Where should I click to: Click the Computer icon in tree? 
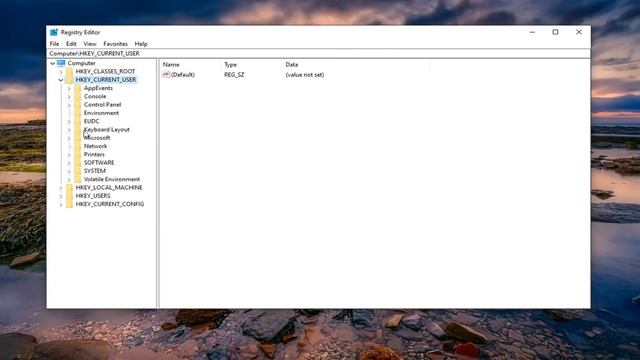pos(61,63)
